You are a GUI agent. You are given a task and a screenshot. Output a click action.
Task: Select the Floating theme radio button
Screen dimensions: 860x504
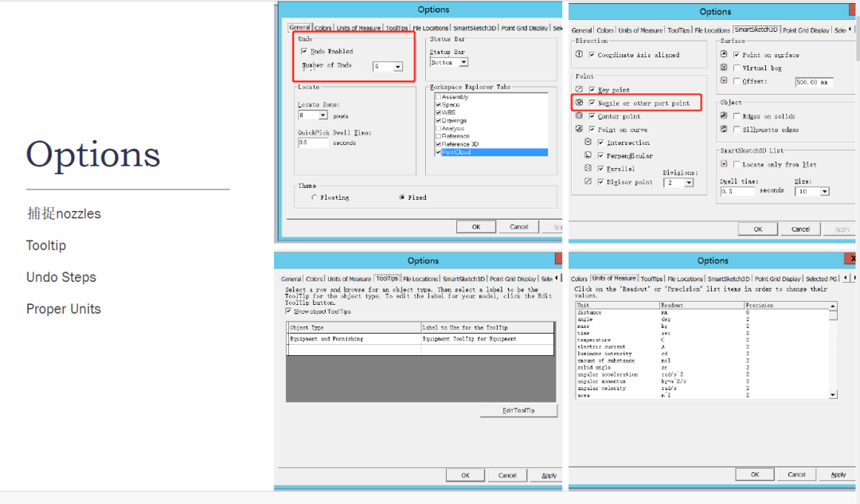point(314,197)
